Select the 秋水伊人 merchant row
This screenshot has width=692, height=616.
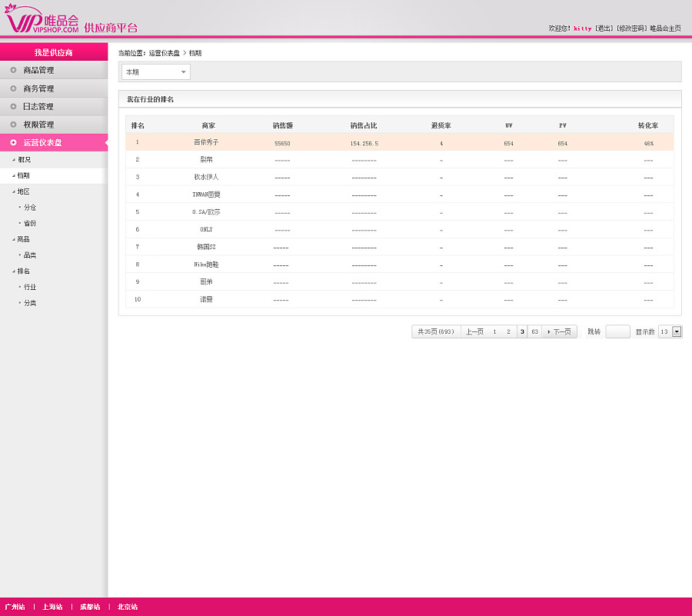tap(399, 177)
